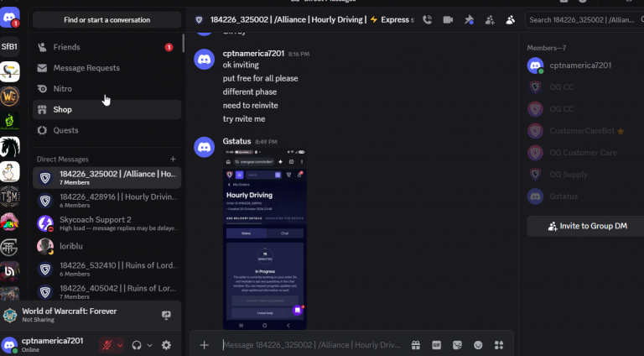Open CustomerCareBot member profile
Image resolution: width=644 pixels, height=356 pixels.
[x=584, y=131]
